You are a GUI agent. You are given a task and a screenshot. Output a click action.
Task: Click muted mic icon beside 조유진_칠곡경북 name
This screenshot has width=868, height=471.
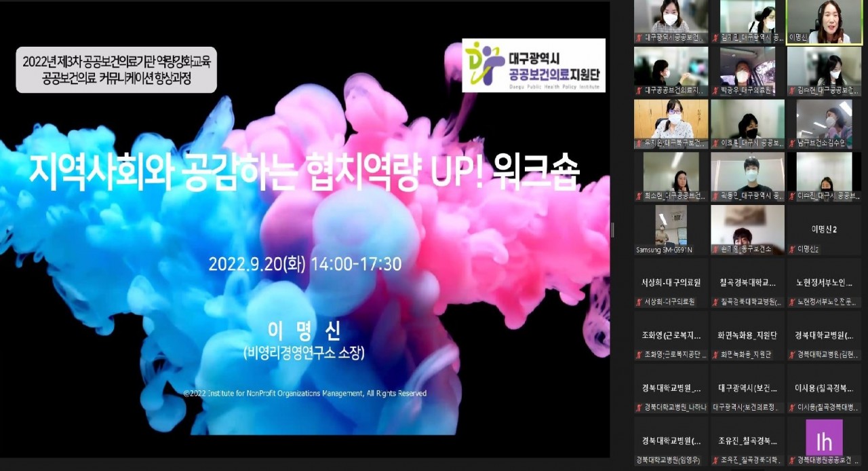click(x=715, y=461)
